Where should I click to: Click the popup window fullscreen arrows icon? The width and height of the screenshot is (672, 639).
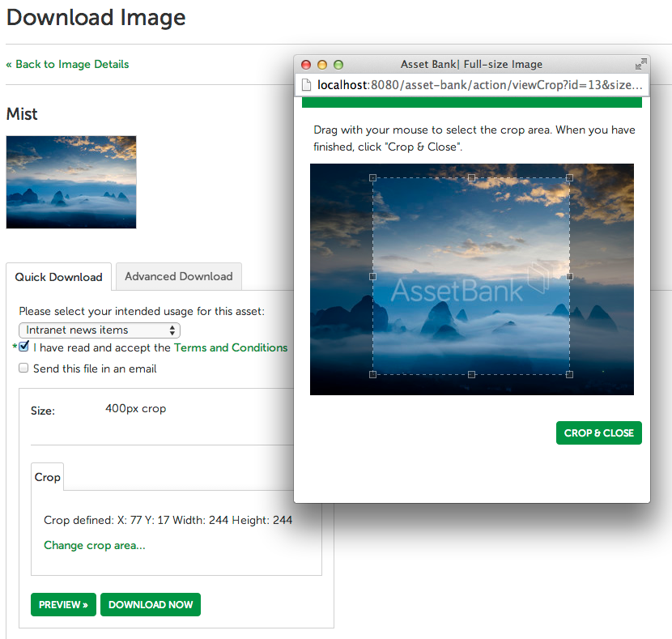[640, 64]
